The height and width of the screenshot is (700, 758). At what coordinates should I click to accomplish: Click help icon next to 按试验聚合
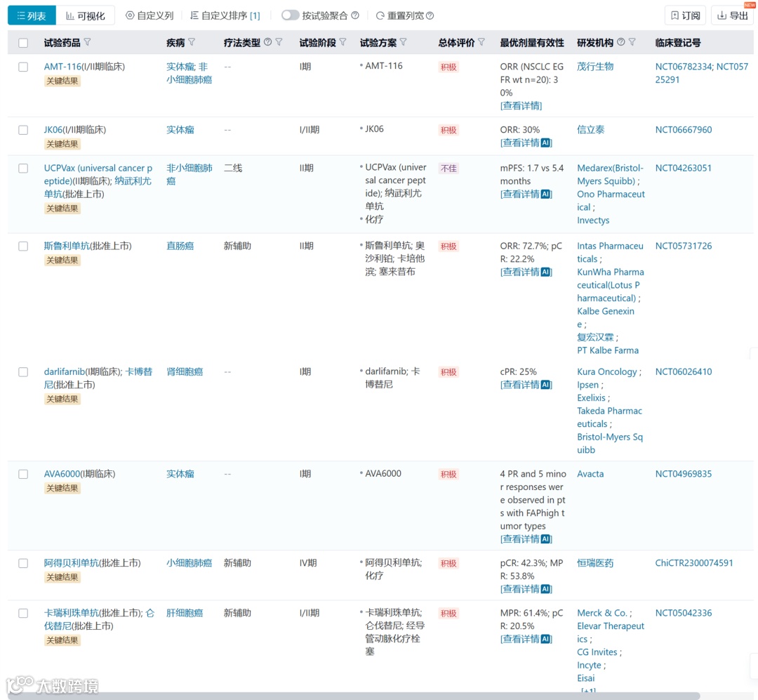tap(355, 15)
